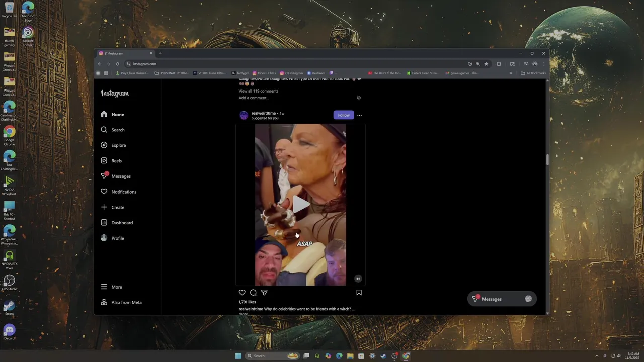Unmute the video with speaker button
Image resolution: width=644 pixels, height=362 pixels.
(358, 278)
